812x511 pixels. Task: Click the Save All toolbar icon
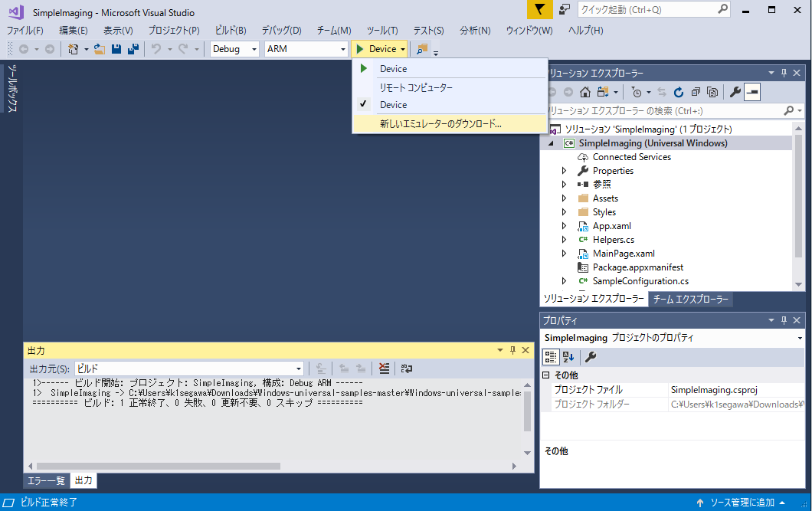coord(133,49)
